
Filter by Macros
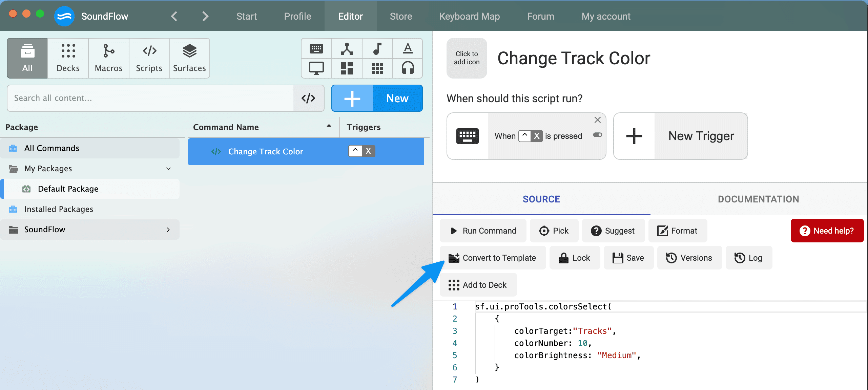click(109, 58)
